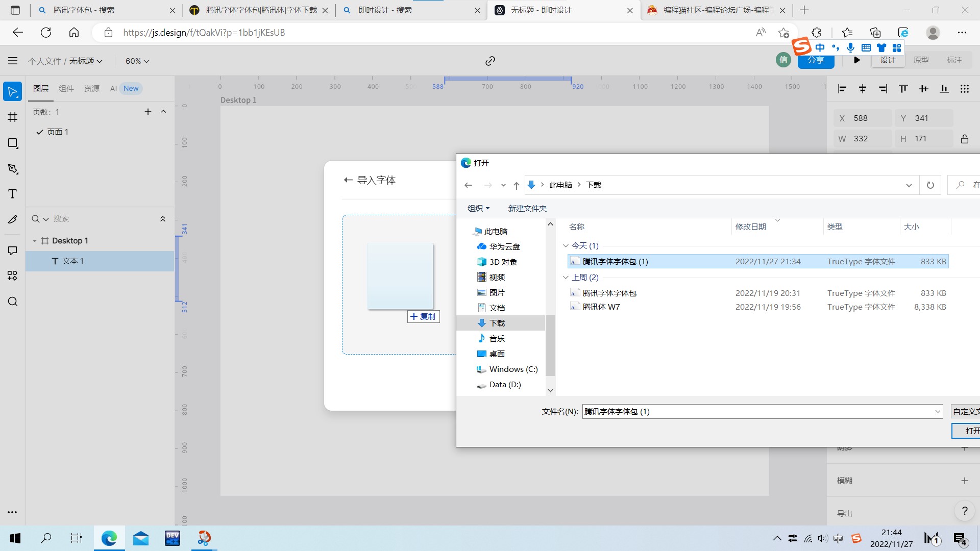
Task: Open the file name combo box dropdown
Action: [x=938, y=412]
